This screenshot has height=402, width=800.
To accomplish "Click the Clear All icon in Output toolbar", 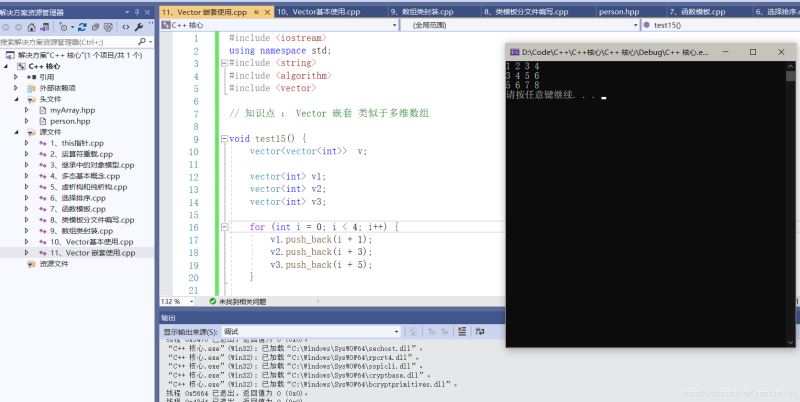I will tap(462, 331).
